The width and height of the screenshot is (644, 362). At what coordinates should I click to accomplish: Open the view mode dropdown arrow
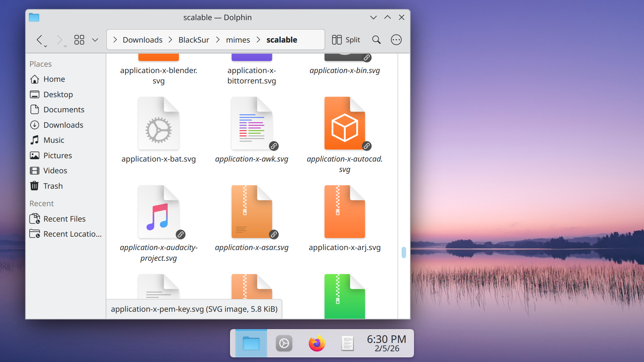click(x=95, y=40)
